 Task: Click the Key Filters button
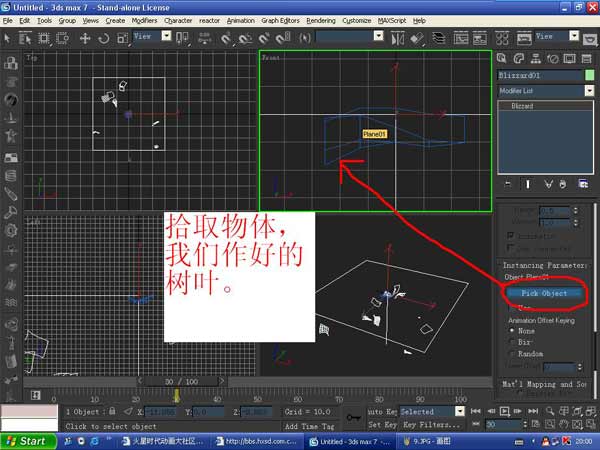pyautogui.click(x=432, y=424)
